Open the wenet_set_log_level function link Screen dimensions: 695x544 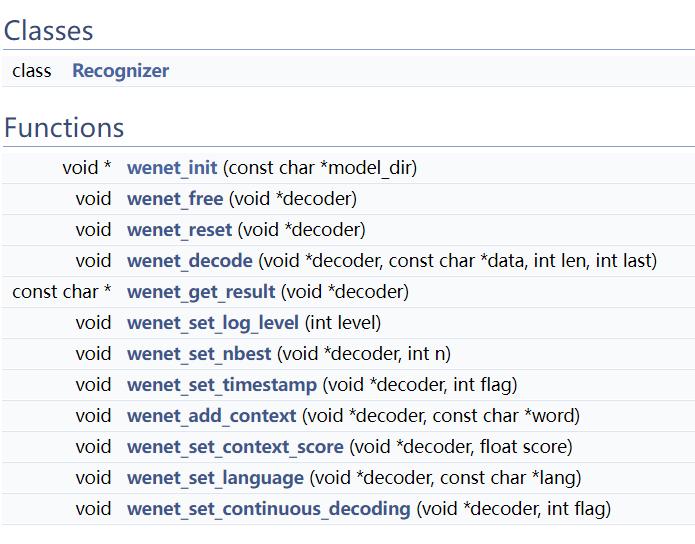pyautogui.click(x=213, y=323)
